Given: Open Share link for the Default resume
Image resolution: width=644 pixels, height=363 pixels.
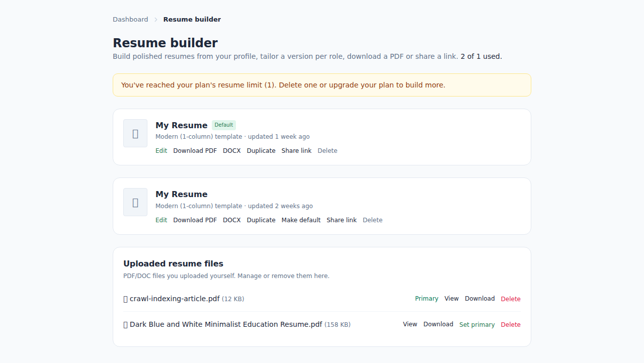Looking at the screenshot, I should click(x=296, y=151).
